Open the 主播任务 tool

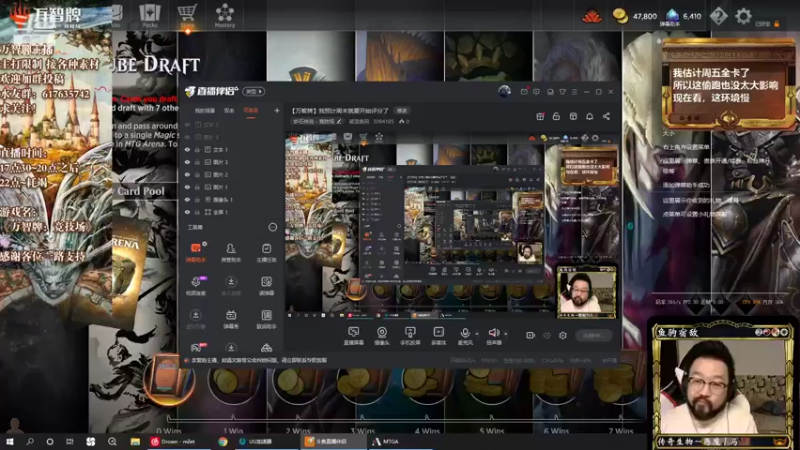click(x=266, y=253)
